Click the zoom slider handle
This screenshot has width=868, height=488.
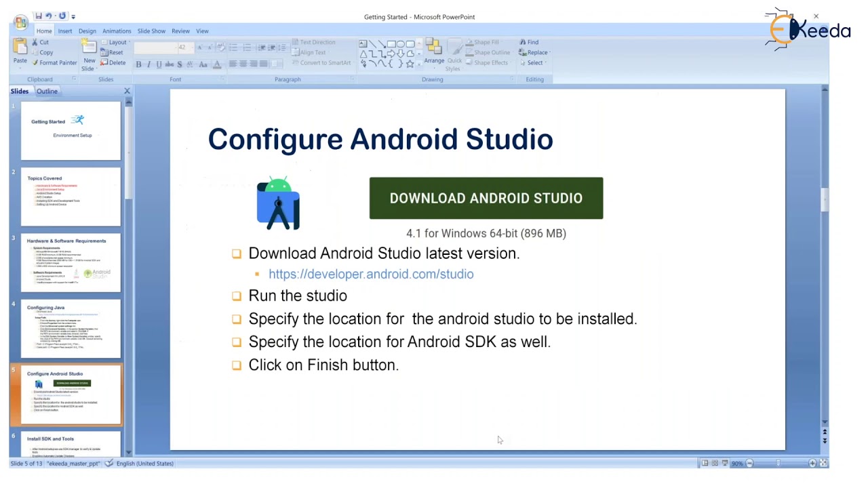point(778,464)
